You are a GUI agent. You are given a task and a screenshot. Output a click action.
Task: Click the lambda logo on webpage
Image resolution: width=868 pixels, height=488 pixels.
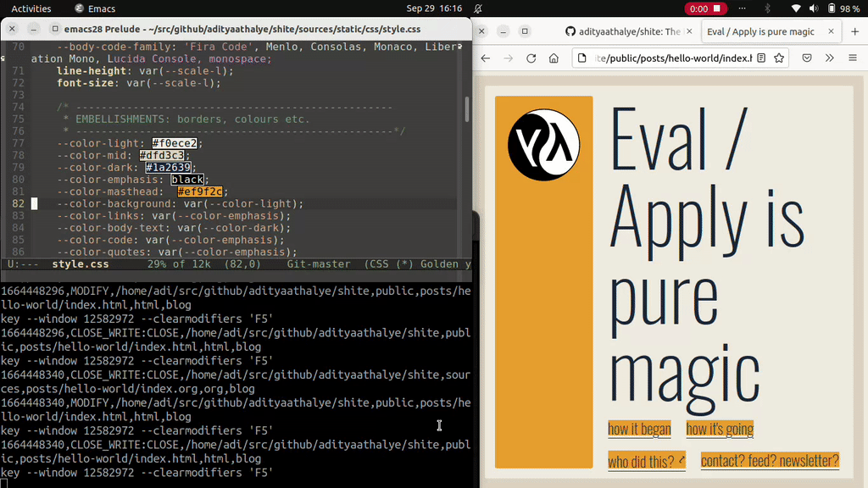[543, 145]
